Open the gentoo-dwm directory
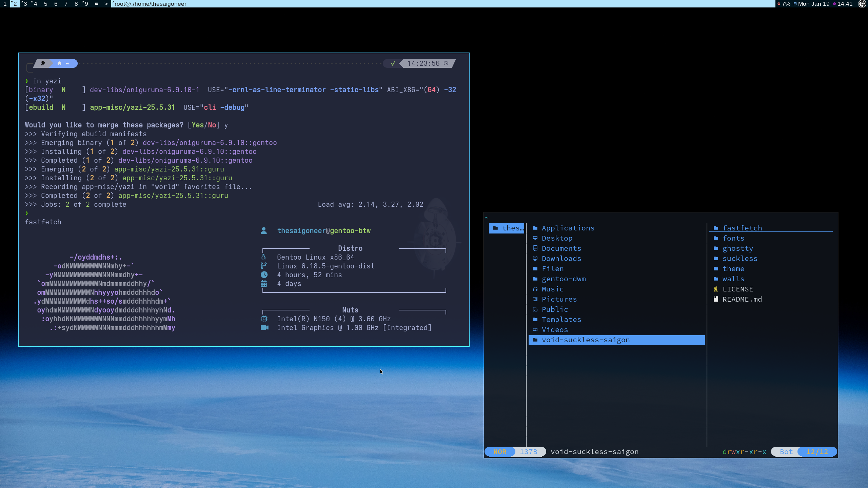This screenshot has height=488, width=868. 564,279
